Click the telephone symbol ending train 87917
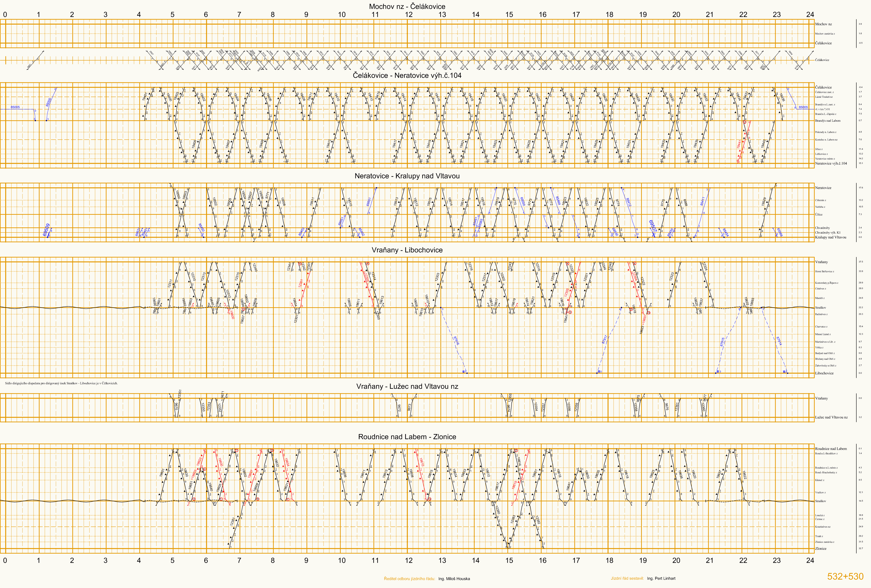 click(600, 371)
